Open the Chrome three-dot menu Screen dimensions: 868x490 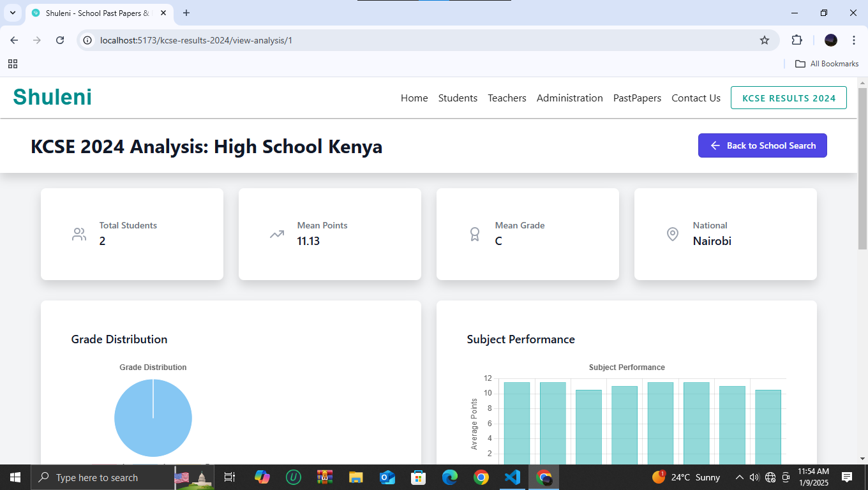tap(854, 40)
